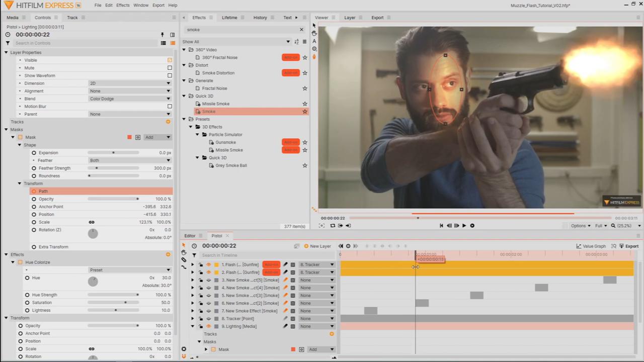The image size is (644, 362).
Task: Toggle Visible checkbox in Layer Properties
Action: [170, 60]
